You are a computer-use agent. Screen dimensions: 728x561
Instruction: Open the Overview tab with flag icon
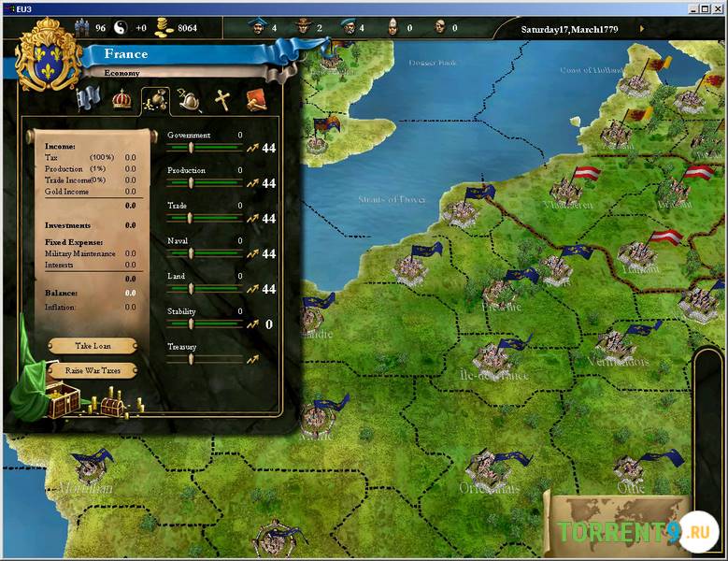(x=90, y=98)
